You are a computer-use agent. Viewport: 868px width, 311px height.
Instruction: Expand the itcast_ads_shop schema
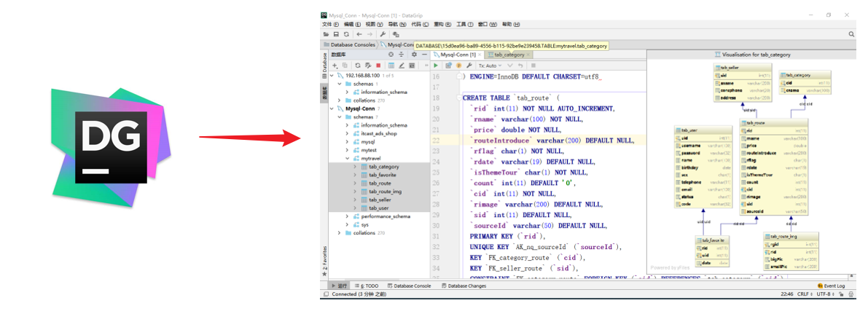coord(347,133)
